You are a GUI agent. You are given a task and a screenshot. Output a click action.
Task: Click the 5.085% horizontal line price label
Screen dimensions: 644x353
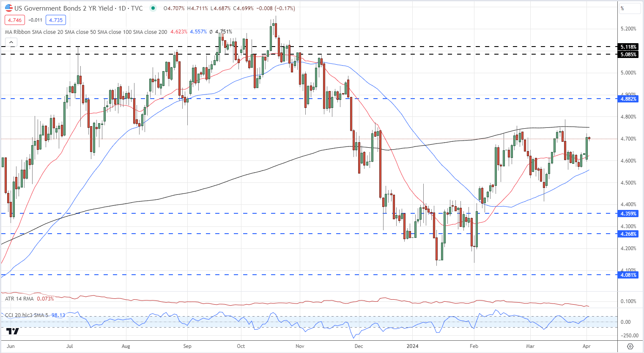(629, 55)
